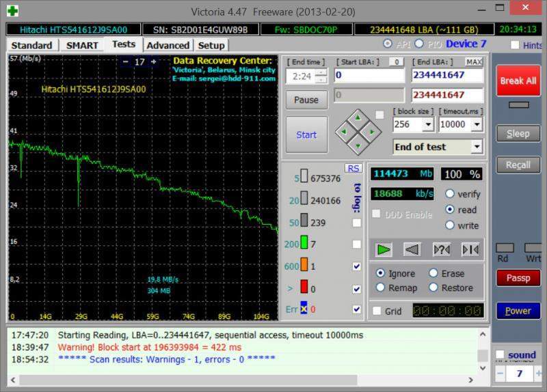Expand the timeout ms dropdown
The image size is (547, 392).
477,125
